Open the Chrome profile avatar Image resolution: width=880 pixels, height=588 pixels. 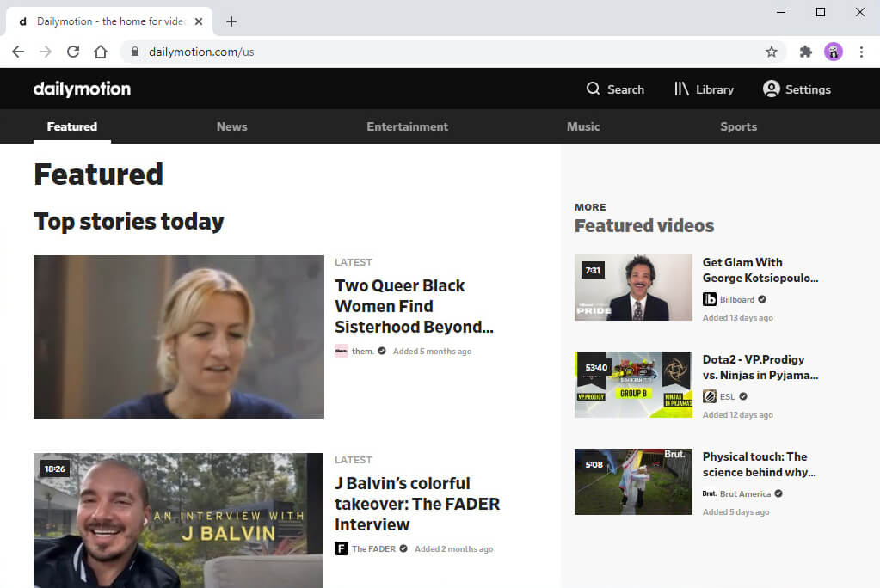pyautogui.click(x=834, y=52)
